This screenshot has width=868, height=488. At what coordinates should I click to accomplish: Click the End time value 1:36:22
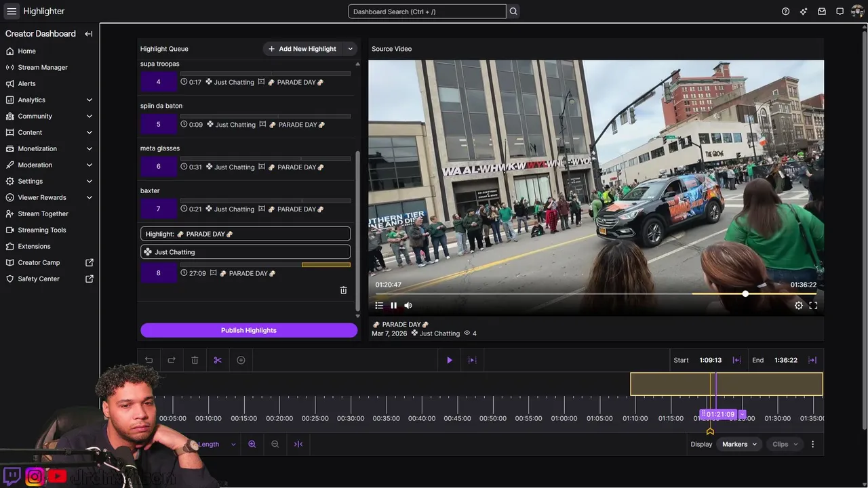(786, 361)
